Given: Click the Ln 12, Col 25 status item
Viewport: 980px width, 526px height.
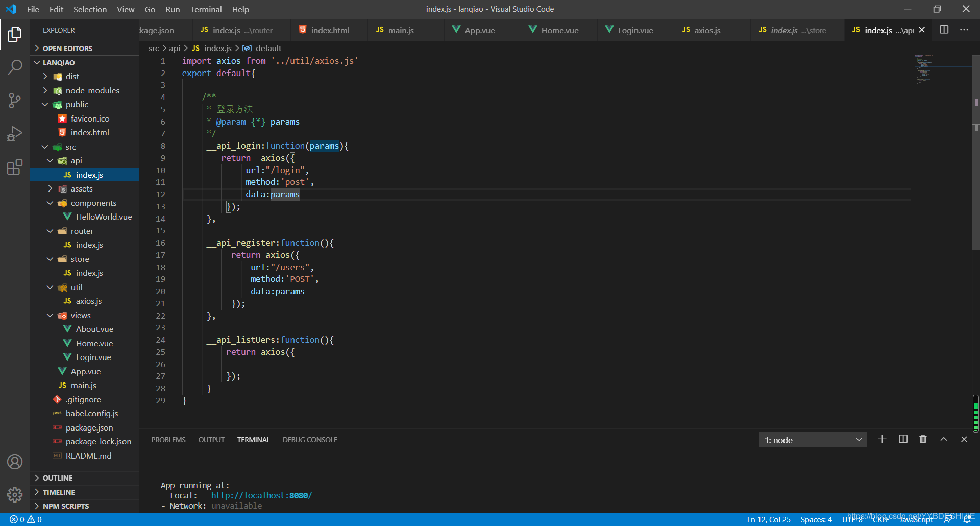Looking at the screenshot, I should pos(769,519).
